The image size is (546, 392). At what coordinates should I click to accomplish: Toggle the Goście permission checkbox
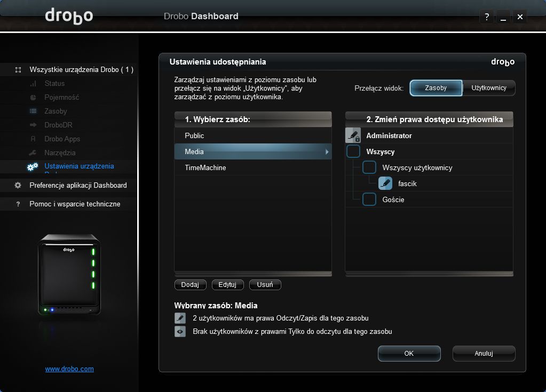[x=369, y=199]
